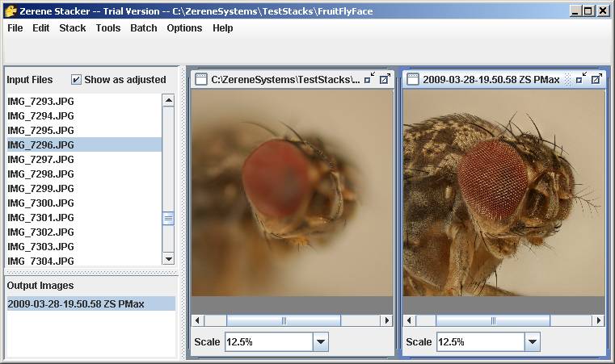The image size is (615, 364).
Task: Open the Batch menu
Action: point(144,27)
